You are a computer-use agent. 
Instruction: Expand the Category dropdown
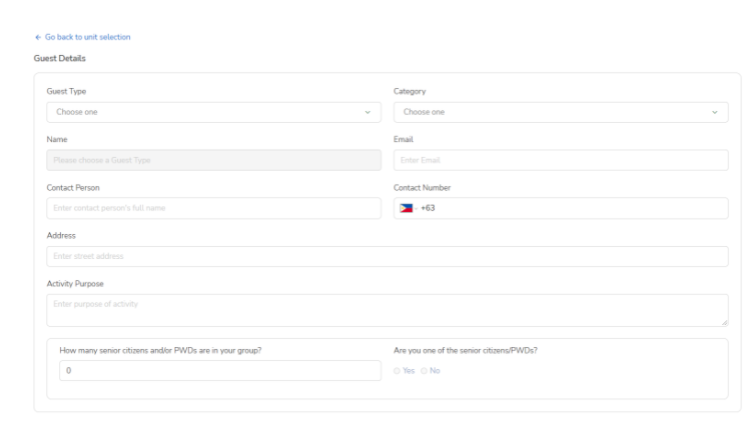[560, 111]
